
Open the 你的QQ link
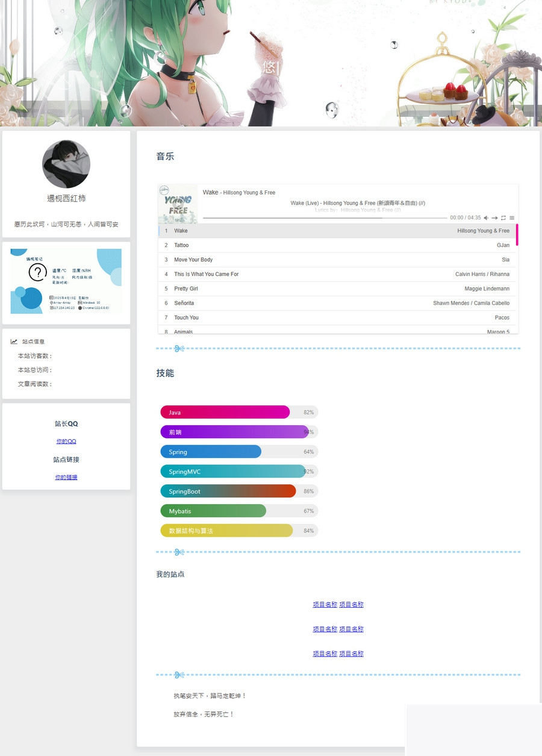click(x=66, y=441)
